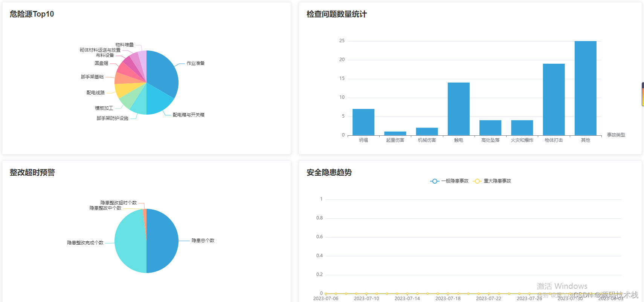
Task: Click the 布料设备 pie label
Action: coord(105,55)
